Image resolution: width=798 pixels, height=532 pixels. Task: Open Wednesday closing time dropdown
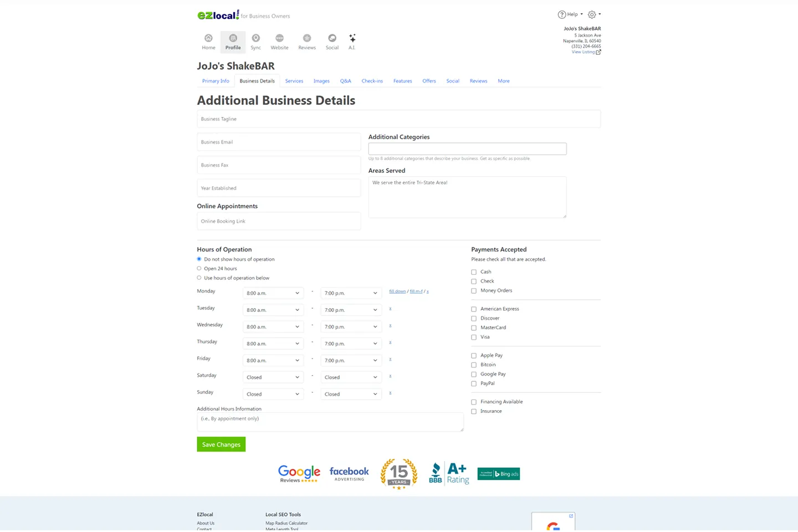coord(351,327)
